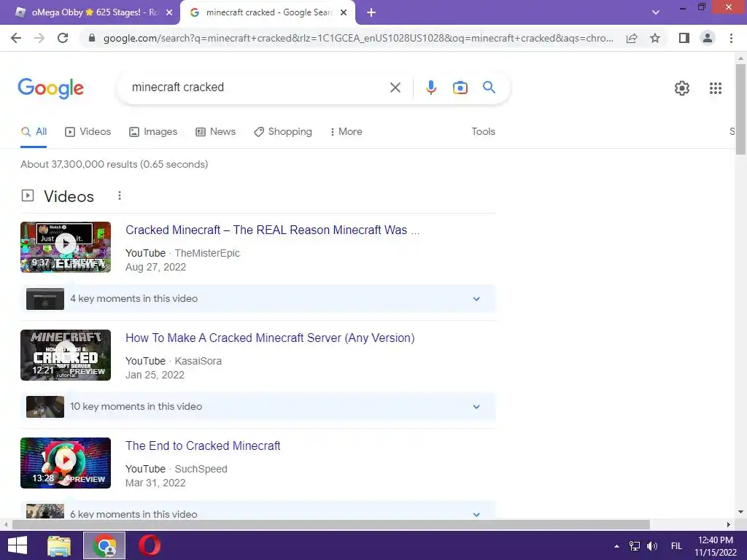Click the scroll down arrow
Image resolution: width=747 pixels, height=560 pixels.
pyautogui.click(x=740, y=513)
